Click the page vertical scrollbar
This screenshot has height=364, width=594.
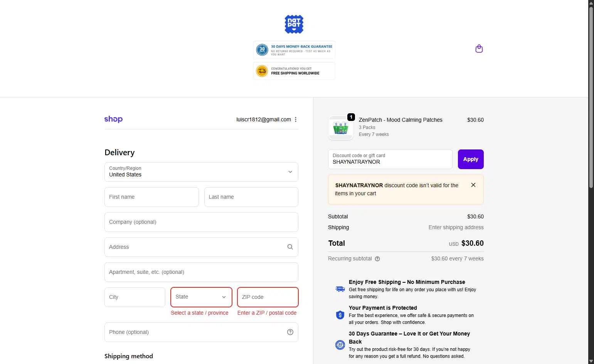591,97
